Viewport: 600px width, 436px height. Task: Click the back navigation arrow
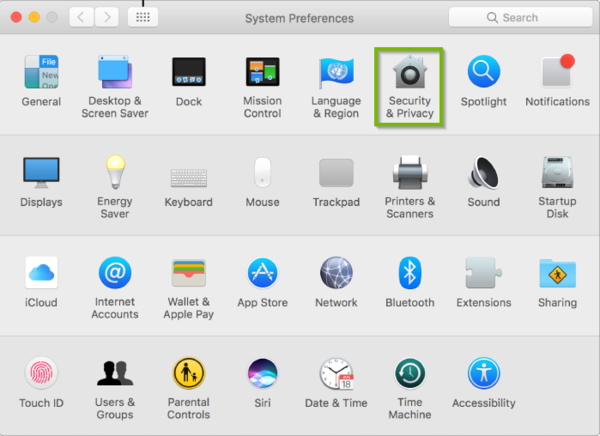[81, 17]
